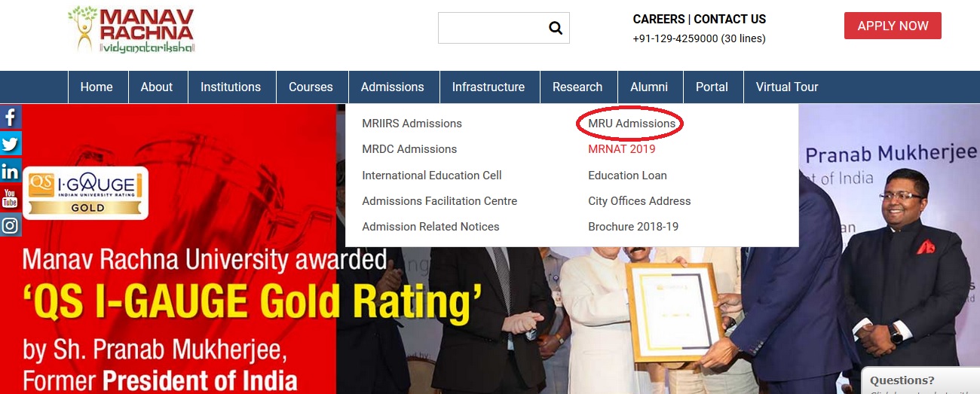Expand the Institutions navigation menu
This screenshot has width=980, height=394.
pyautogui.click(x=231, y=87)
